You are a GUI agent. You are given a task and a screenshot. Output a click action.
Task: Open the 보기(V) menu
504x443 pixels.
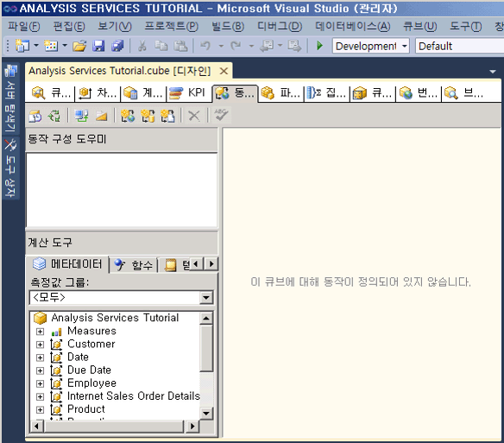115,27
